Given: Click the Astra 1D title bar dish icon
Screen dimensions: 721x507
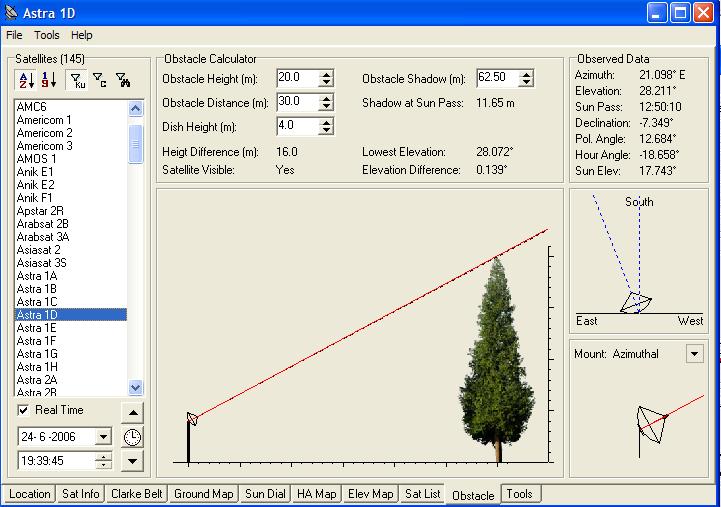Looking at the screenshot, I should [12, 13].
